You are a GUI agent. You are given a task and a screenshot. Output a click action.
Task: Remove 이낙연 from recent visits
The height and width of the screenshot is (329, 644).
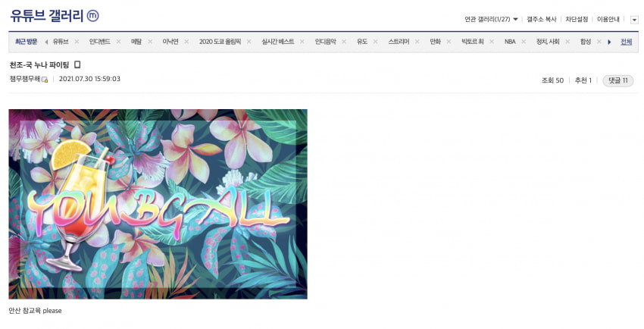click(x=186, y=42)
